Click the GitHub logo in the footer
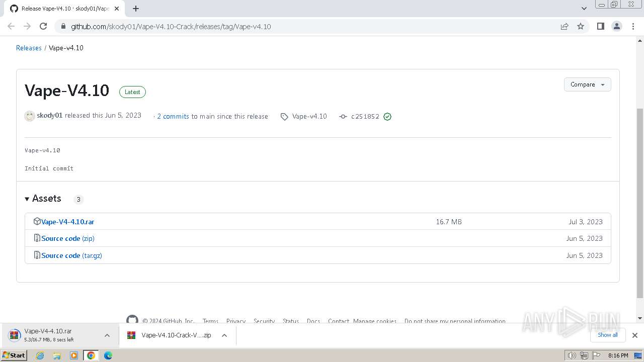 pyautogui.click(x=132, y=320)
